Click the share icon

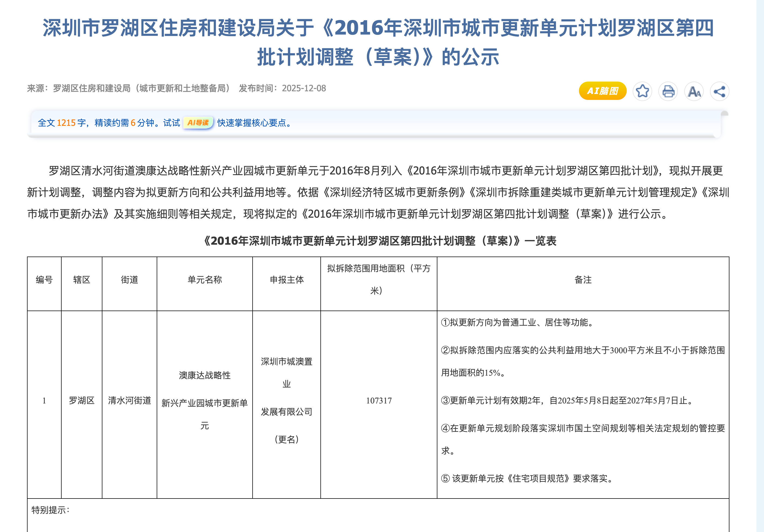pyautogui.click(x=719, y=91)
